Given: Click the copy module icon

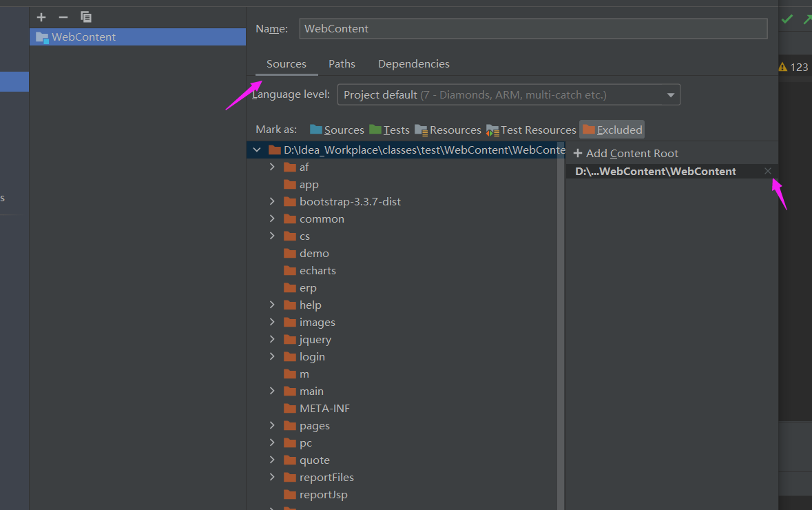Looking at the screenshot, I should tap(86, 17).
